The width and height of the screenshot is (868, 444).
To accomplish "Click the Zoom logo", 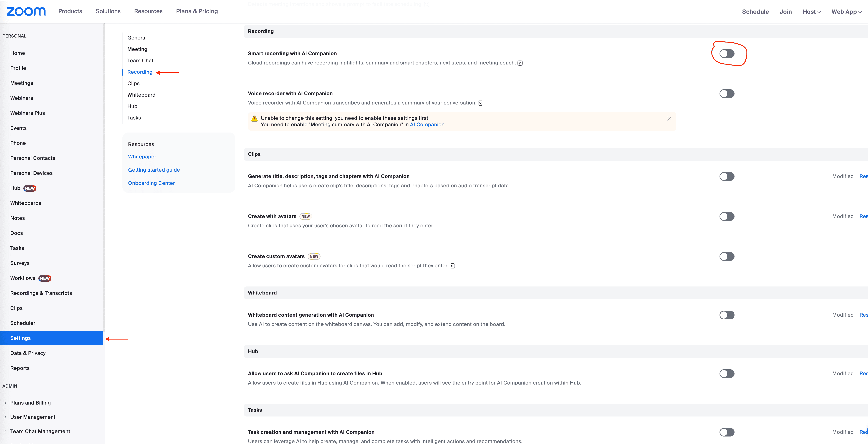I will (x=26, y=11).
